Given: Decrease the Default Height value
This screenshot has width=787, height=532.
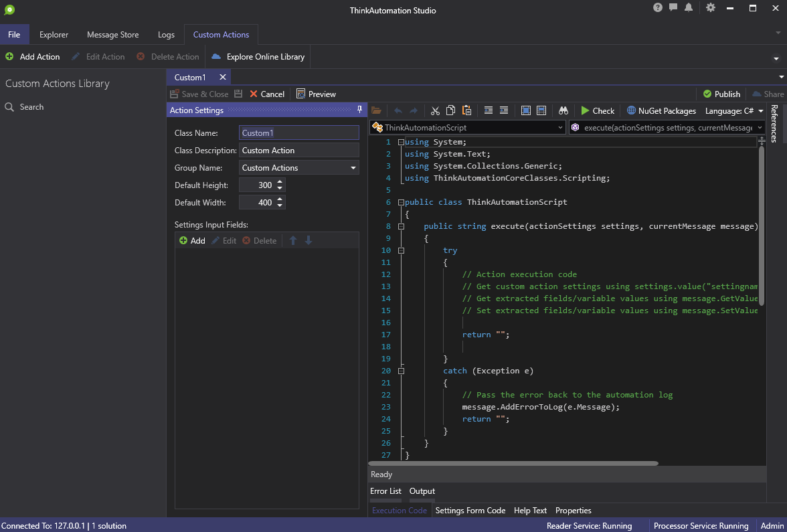Looking at the screenshot, I should pyautogui.click(x=280, y=189).
